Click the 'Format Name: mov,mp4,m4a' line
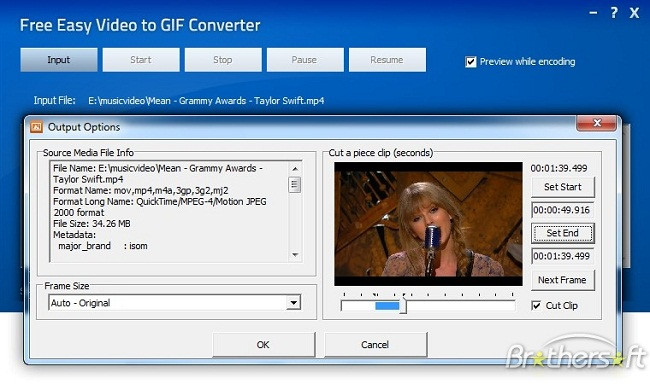650x384 pixels. click(141, 191)
